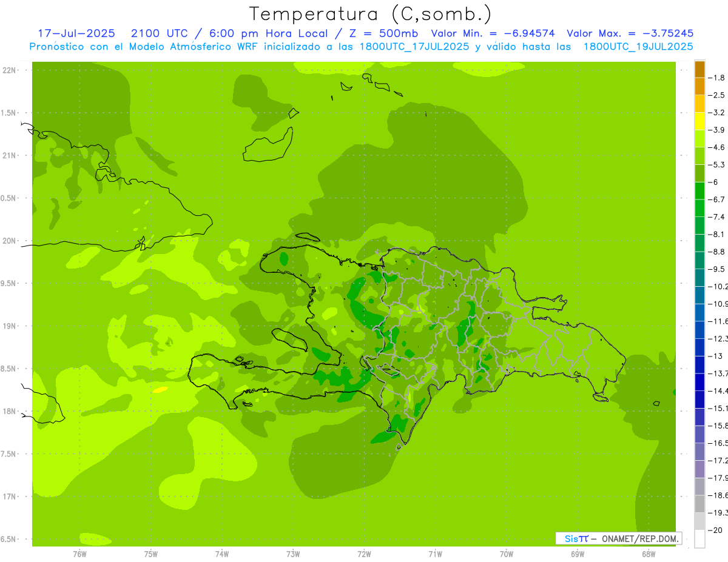Click the '74W' longitude label
The image size is (728, 562).
[222, 554]
